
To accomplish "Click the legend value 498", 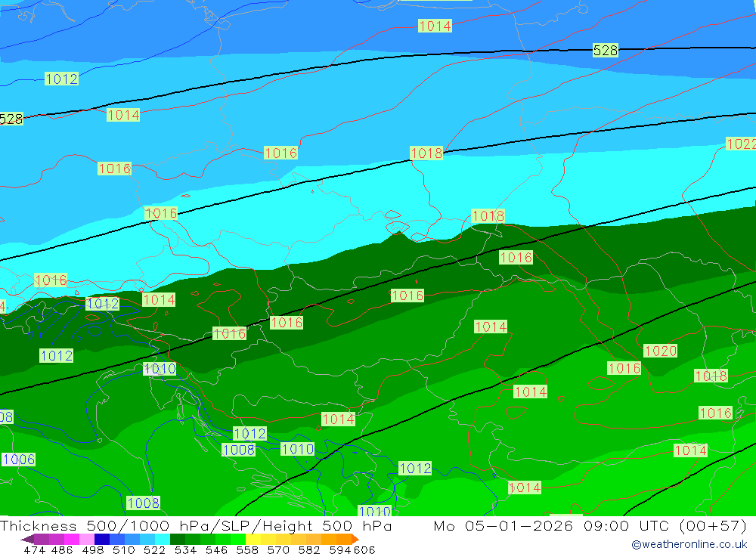I will click(x=93, y=550).
